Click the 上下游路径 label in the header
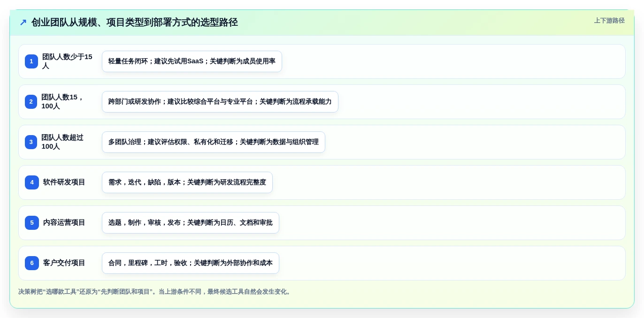 pos(609,21)
